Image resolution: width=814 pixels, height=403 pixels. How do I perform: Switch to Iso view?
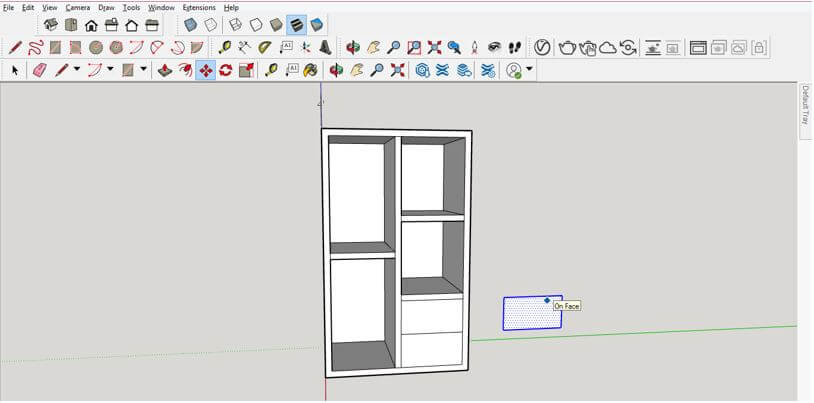point(50,25)
